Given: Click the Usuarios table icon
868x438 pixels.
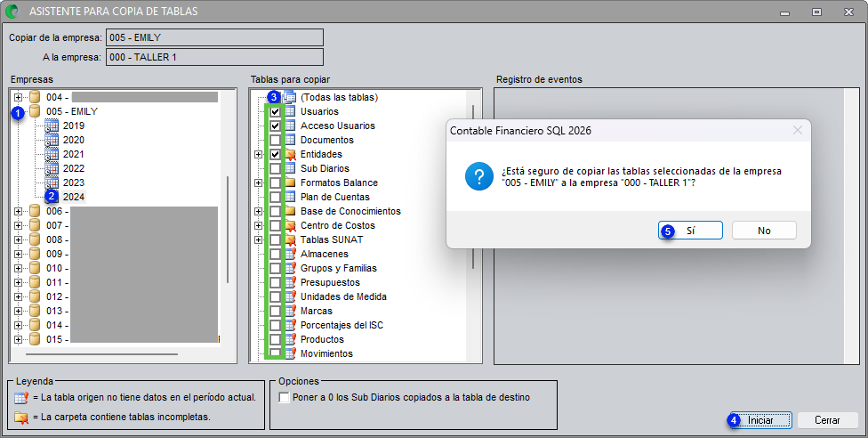Looking at the screenshot, I should click(x=290, y=111).
